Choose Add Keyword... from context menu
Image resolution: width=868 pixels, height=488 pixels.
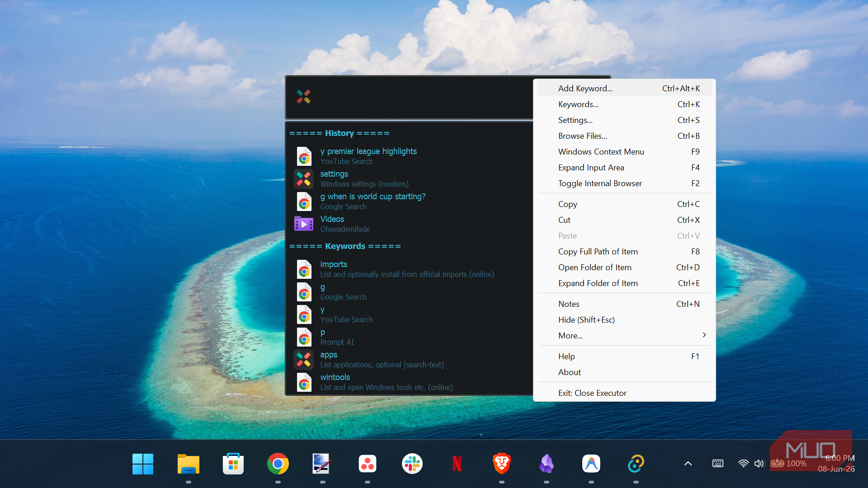pos(625,89)
